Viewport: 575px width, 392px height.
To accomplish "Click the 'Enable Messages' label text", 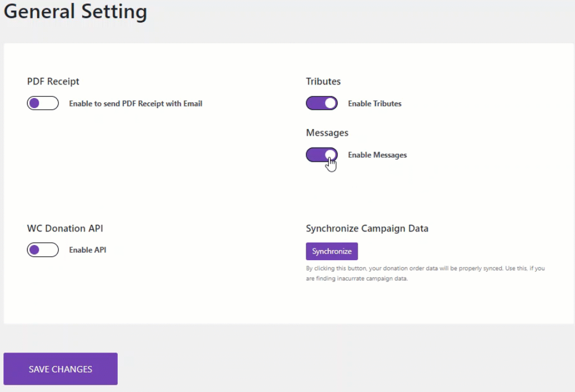I will coord(377,155).
